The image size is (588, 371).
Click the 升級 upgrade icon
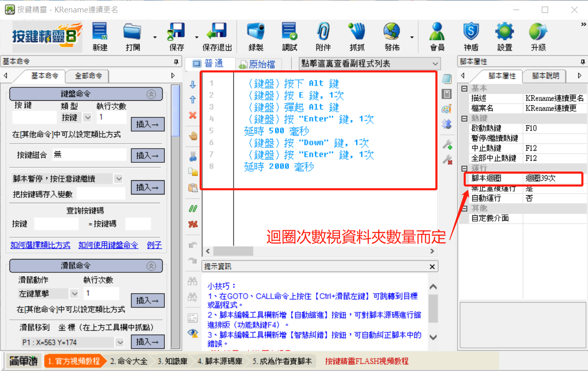pyautogui.click(x=539, y=37)
